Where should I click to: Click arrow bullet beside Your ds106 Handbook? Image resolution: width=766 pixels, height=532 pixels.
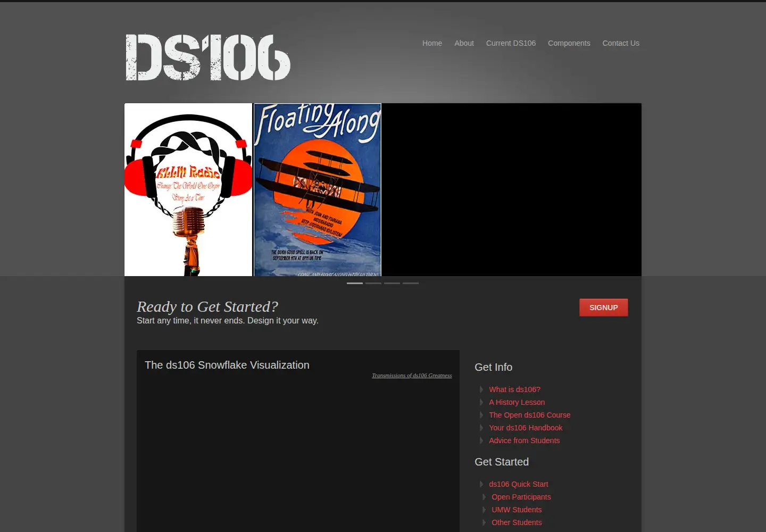click(481, 428)
